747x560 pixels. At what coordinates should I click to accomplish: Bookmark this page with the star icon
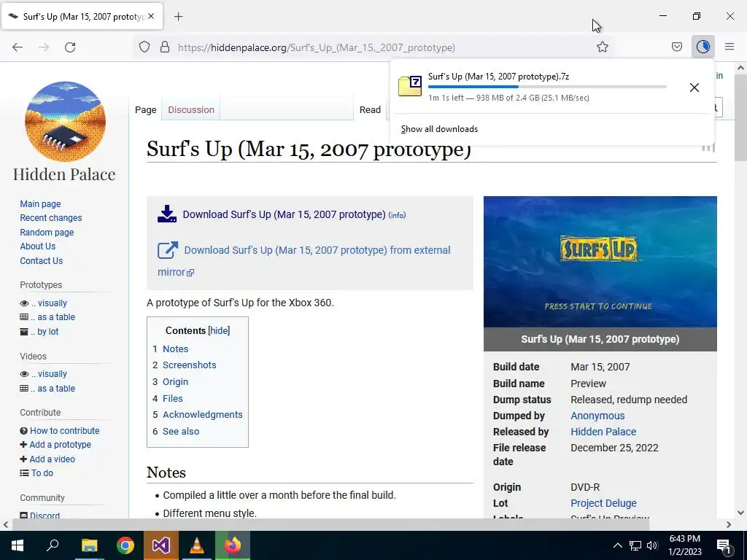pos(602,47)
